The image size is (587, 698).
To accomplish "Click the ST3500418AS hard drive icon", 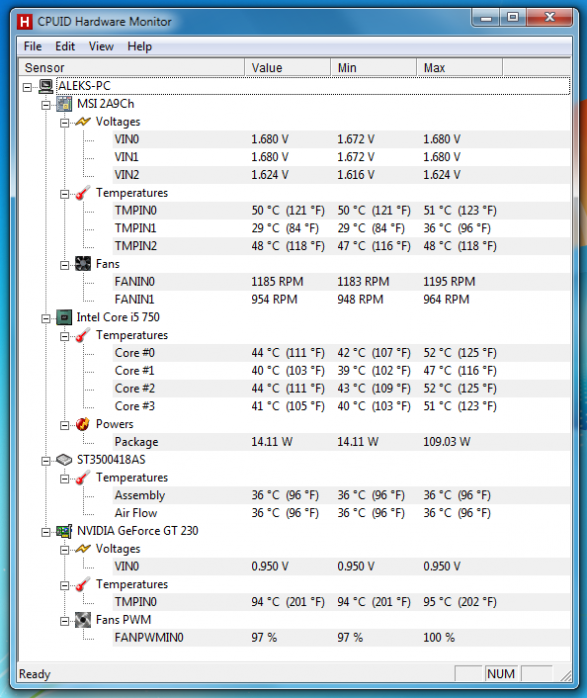I will point(64,460).
